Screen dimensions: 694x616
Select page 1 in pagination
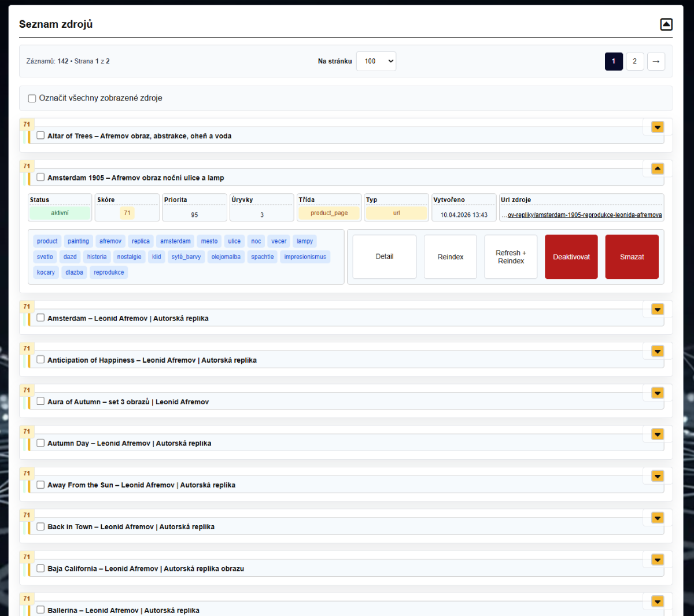point(614,61)
